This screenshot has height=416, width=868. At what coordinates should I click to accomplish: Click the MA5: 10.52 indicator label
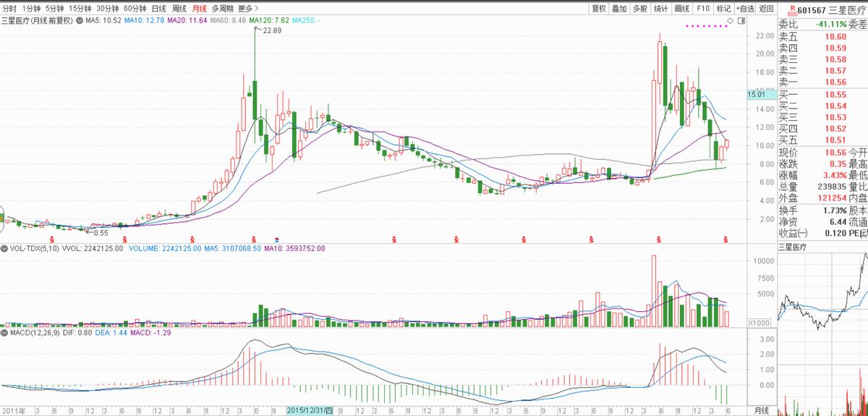click(103, 21)
